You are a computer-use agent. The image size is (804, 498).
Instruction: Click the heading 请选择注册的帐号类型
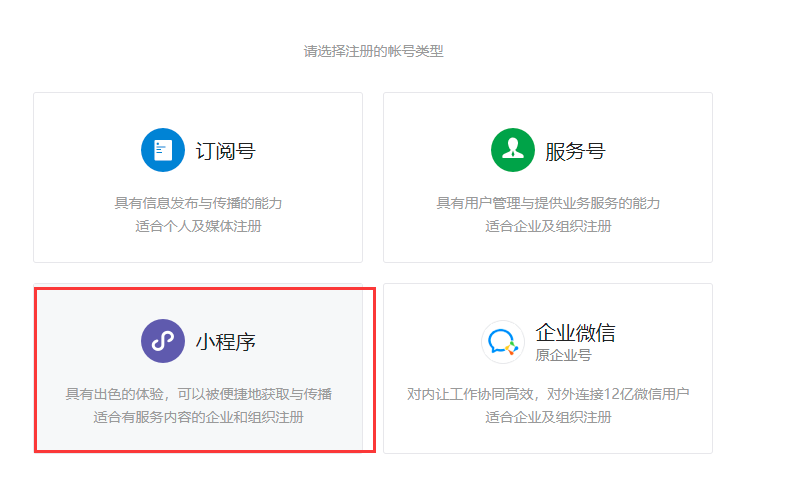(x=373, y=51)
